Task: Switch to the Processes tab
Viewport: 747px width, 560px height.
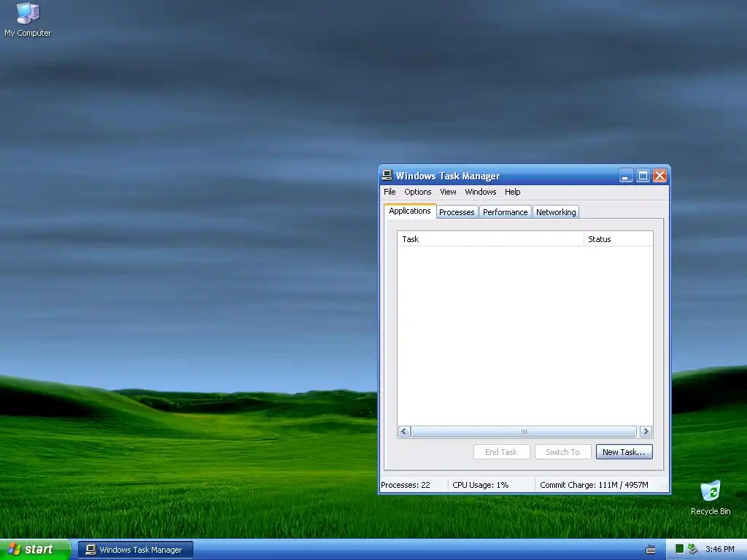Action: click(x=457, y=212)
